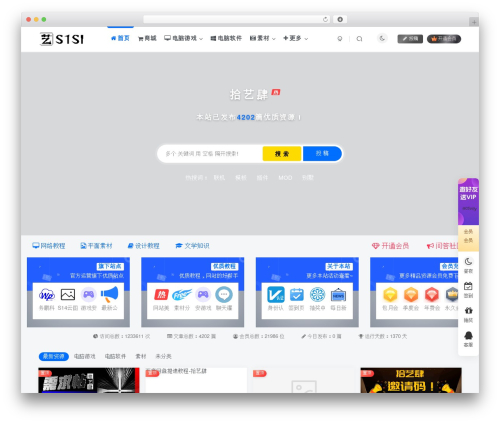Screen dimensions: 500x423
Task: Click the dark permanent membership badge
Action: [x=452, y=295]
